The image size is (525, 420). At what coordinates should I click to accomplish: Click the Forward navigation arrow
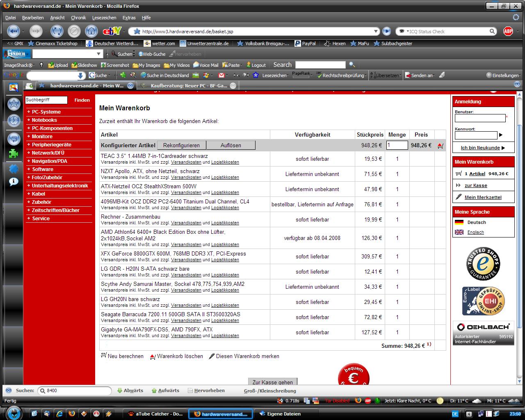click(36, 31)
